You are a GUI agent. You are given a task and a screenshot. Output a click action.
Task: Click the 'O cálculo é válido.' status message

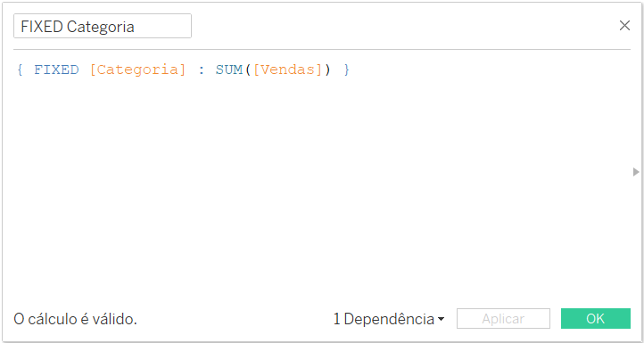75,319
